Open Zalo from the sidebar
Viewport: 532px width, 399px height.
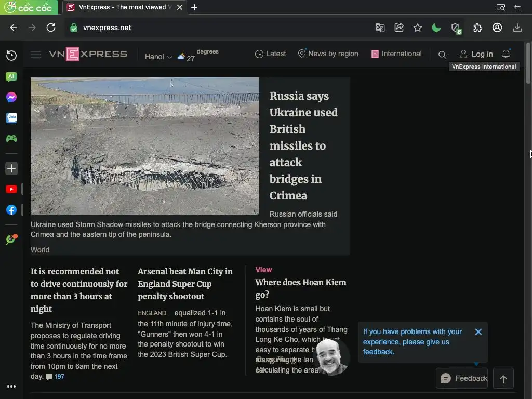point(11,118)
